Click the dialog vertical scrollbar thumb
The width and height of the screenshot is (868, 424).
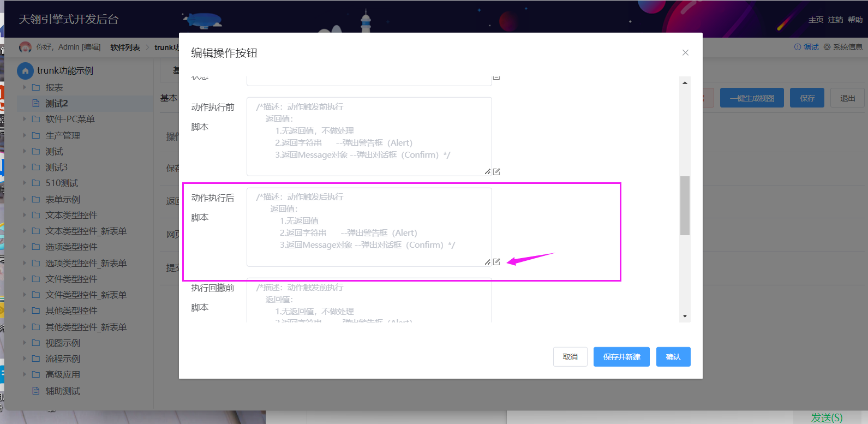(x=685, y=206)
